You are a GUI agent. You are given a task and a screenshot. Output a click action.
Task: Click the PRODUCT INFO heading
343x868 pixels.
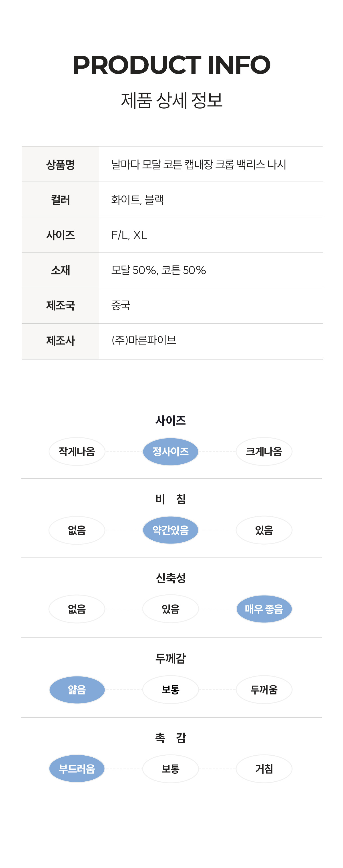tap(171, 65)
